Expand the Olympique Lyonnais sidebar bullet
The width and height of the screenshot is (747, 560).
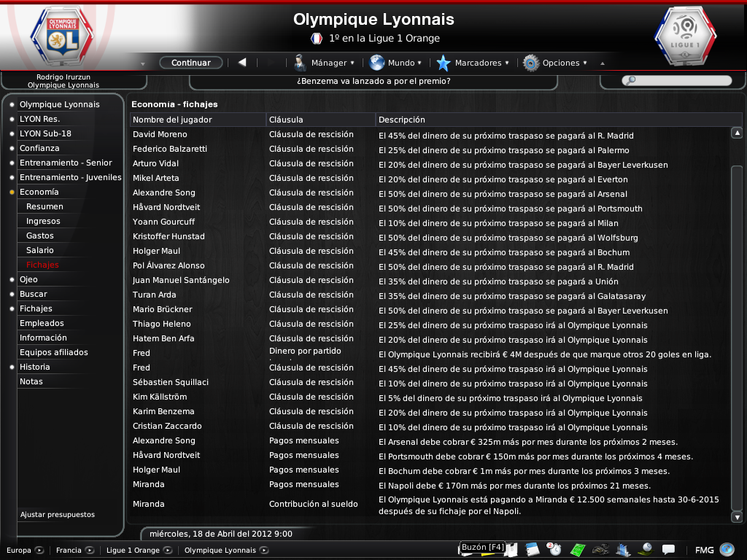[x=12, y=104]
